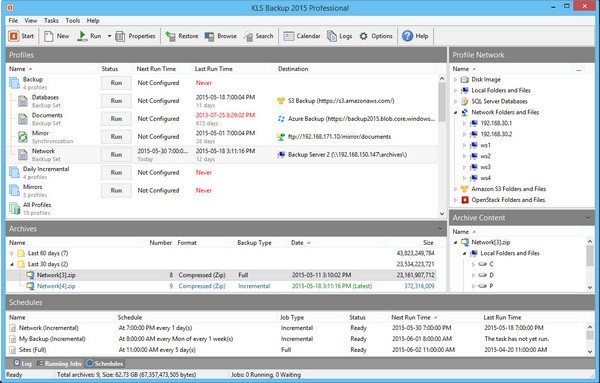The width and height of the screenshot is (600, 383).
Task: Open the View menu
Action: coord(31,20)
